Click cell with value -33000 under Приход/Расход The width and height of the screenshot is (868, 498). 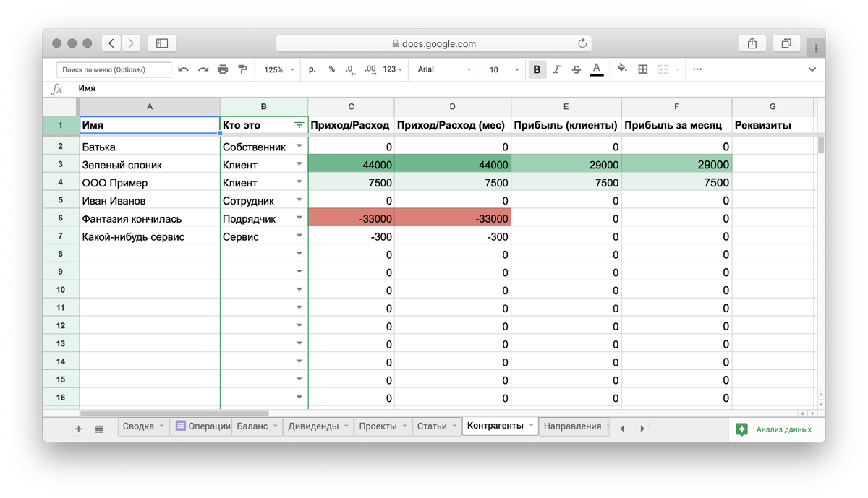[x=351, y=218]
